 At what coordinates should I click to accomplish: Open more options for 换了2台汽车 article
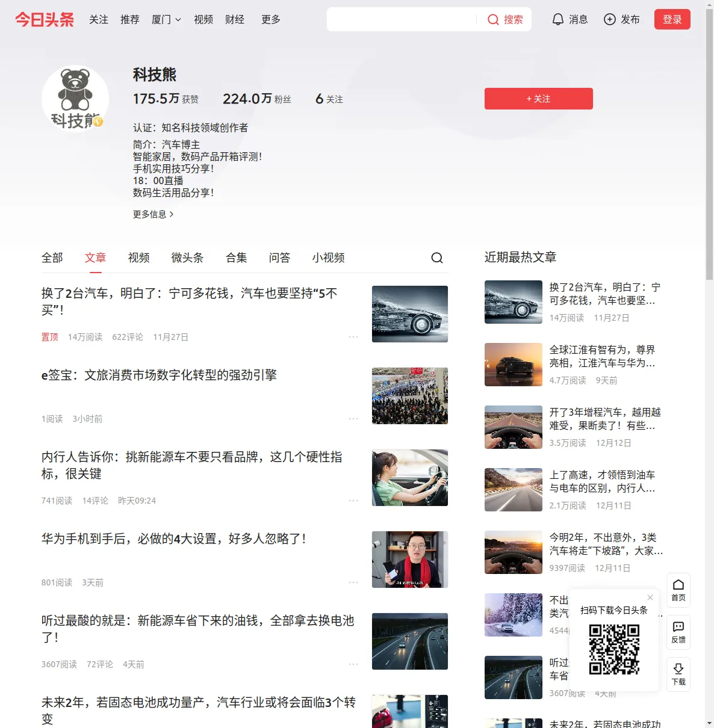pos(353,337)
